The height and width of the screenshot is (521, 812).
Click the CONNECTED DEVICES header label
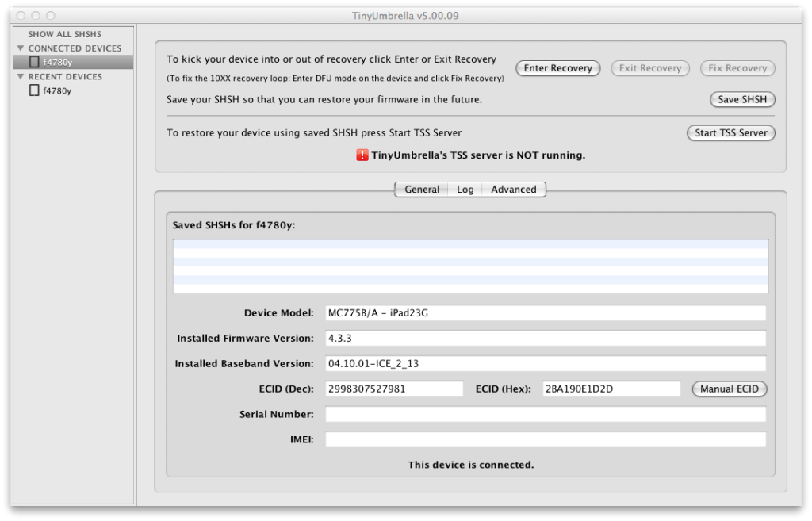75,48
